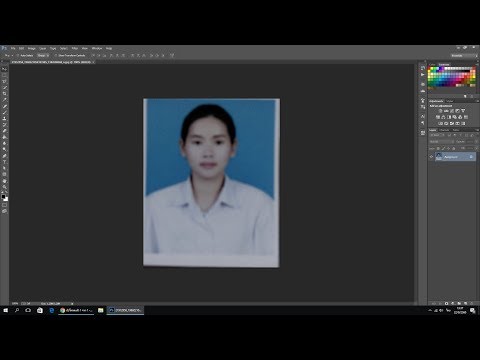Screen dimensions: 480x360
Task: Open the Windows Start menu
Action: tap(5, 310)
